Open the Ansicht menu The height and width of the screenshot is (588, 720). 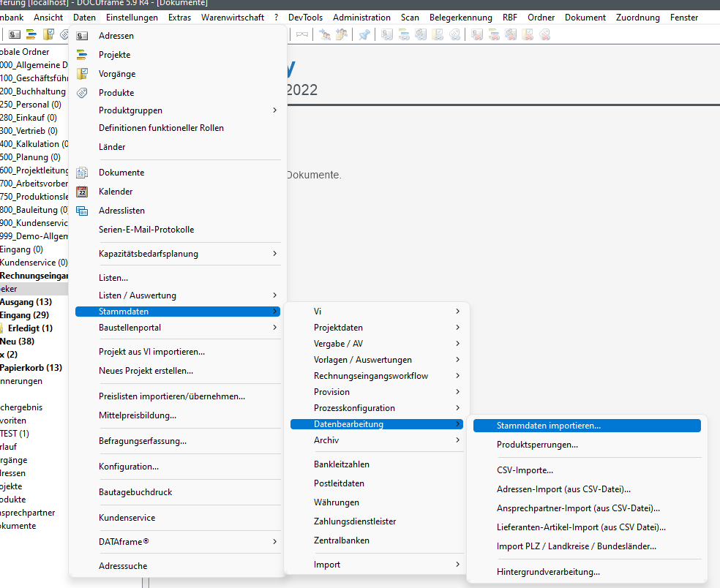coord(48,18)
